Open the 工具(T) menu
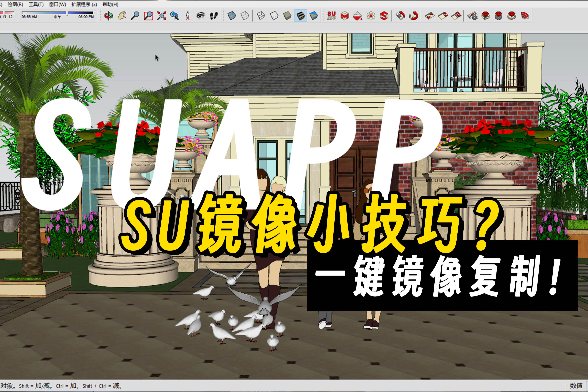 36,4
